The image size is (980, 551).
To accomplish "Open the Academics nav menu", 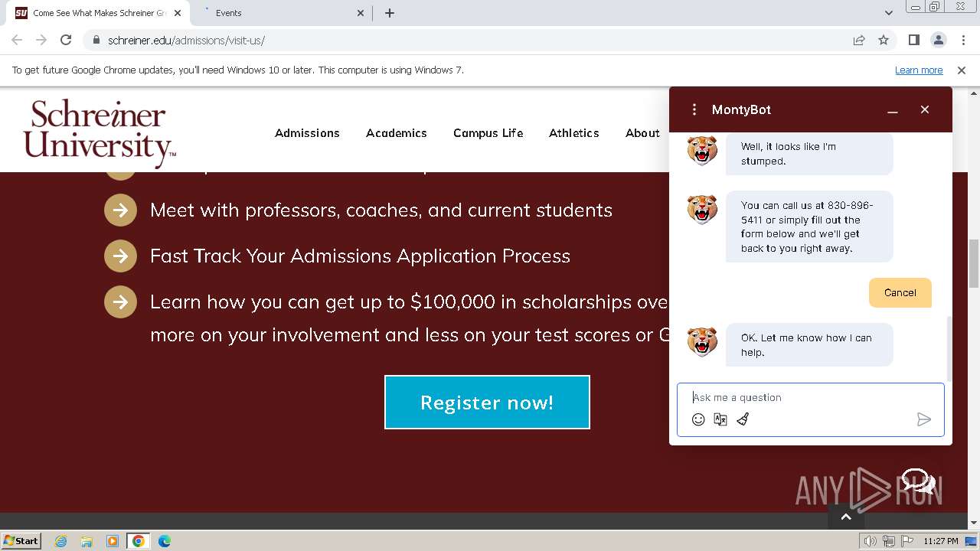I will [397, 133].
